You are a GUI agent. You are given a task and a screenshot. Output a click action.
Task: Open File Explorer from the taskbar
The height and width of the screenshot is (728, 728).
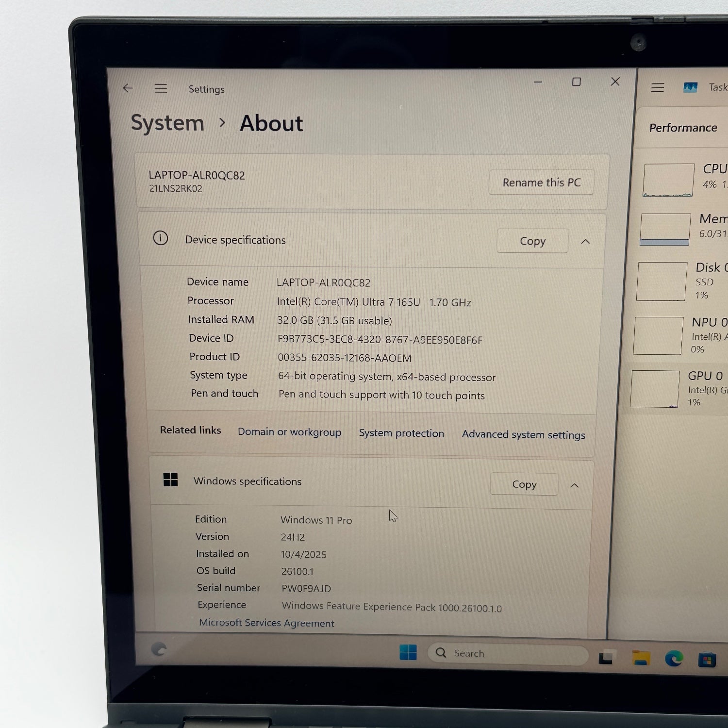[x=641, y=658]
